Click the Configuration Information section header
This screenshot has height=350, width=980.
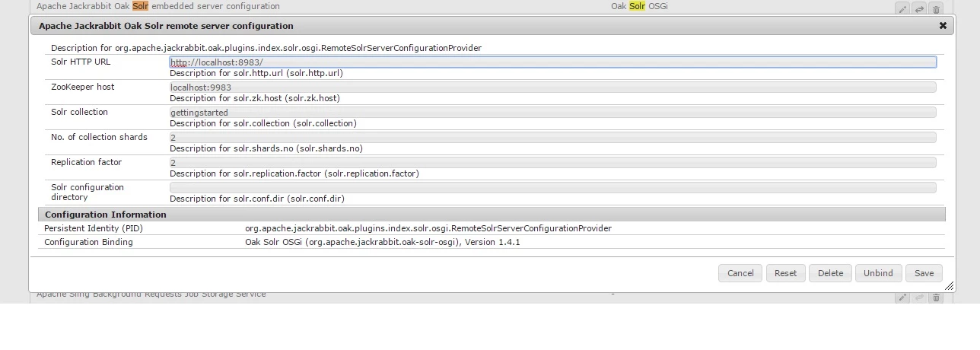(492, 215)
